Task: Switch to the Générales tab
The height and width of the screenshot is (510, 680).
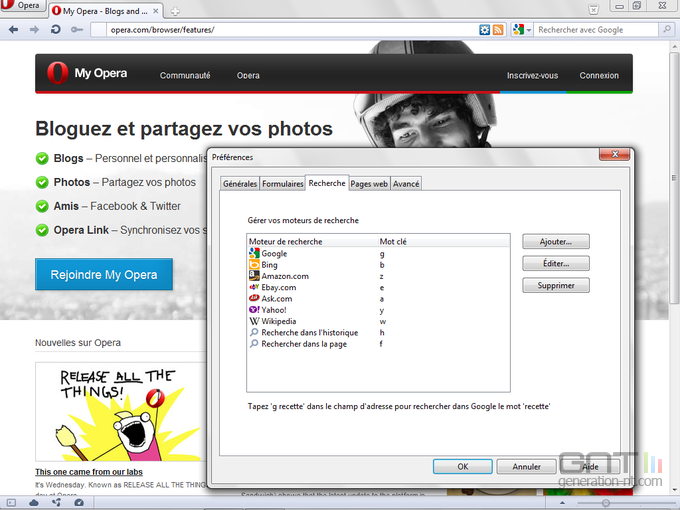Action: 240,184
